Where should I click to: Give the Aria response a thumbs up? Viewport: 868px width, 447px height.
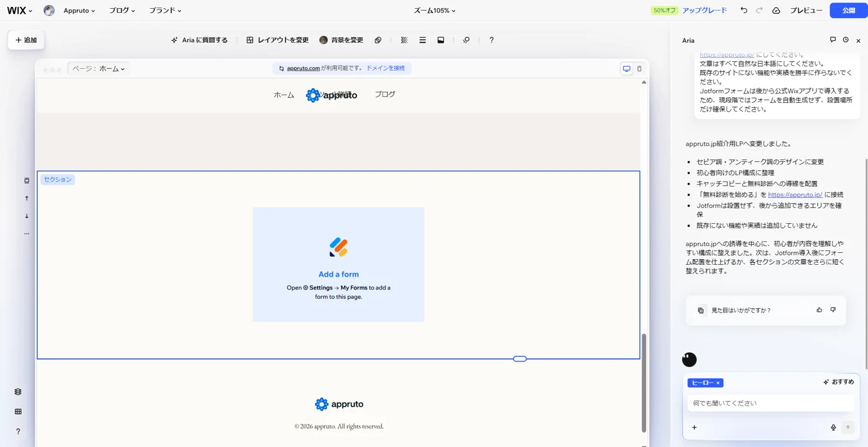coord(819,310)
